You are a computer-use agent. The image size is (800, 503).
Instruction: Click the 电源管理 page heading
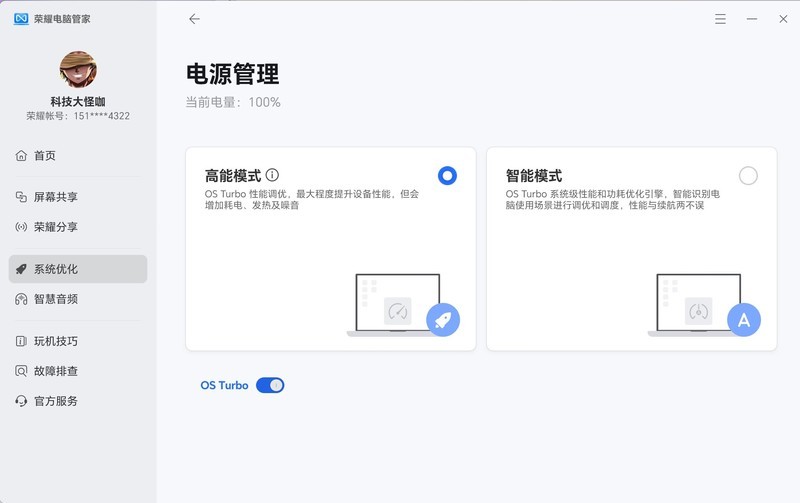pyautogui.click(x=233, y=74)
